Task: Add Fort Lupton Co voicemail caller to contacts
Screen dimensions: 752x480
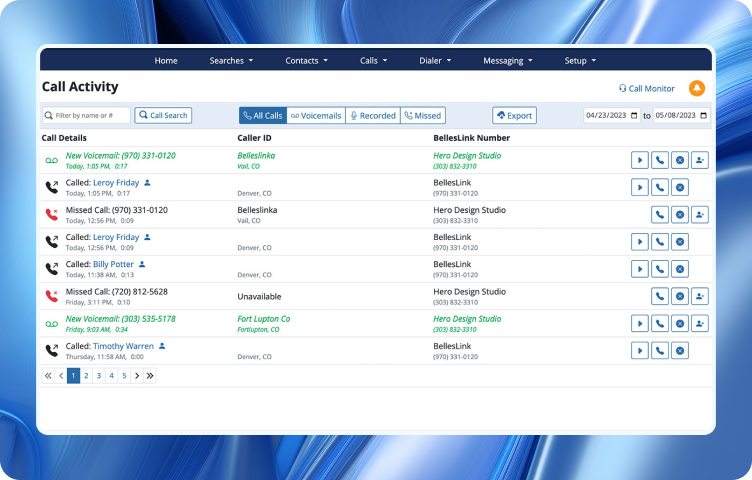Action: 700,324
